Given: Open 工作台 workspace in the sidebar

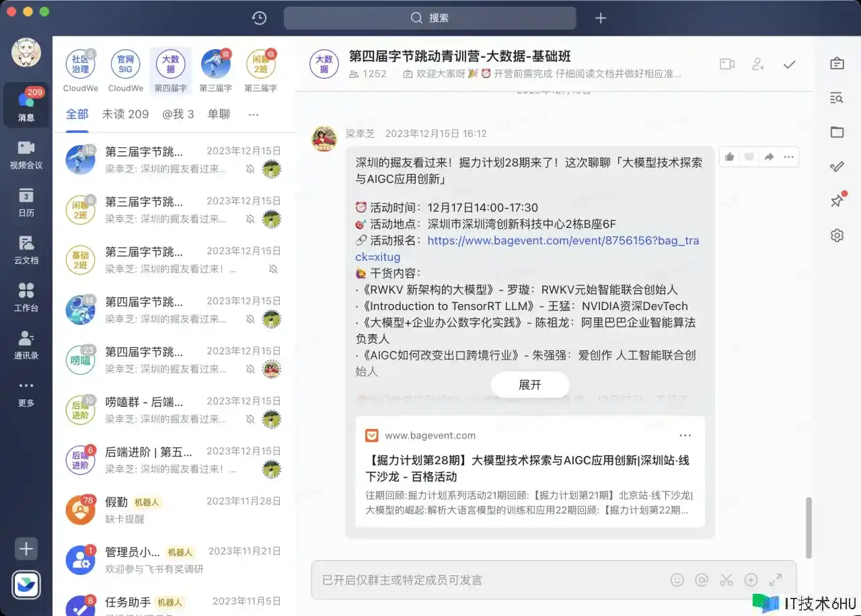Looking at the screenshot, I should click(x=26, y=298).
